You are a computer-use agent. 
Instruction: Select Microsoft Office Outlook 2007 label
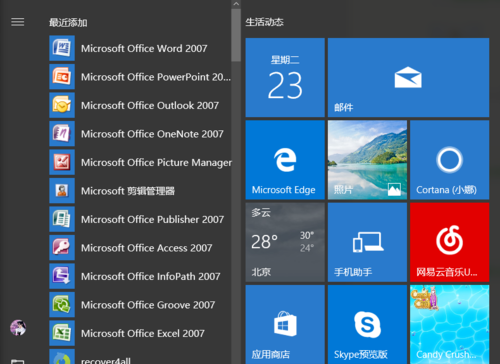tap(150, 106)
